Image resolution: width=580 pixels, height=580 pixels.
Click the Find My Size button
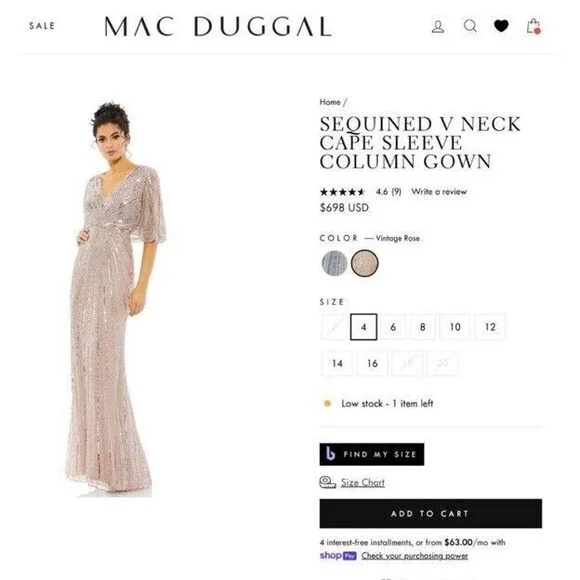[372, 454]
